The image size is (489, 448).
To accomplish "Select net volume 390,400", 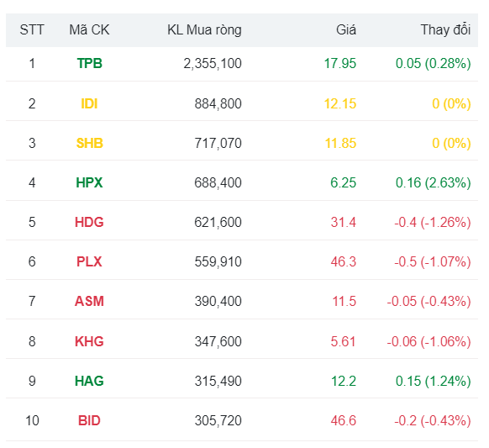I will pyautogui.click(x=218, y=302).
